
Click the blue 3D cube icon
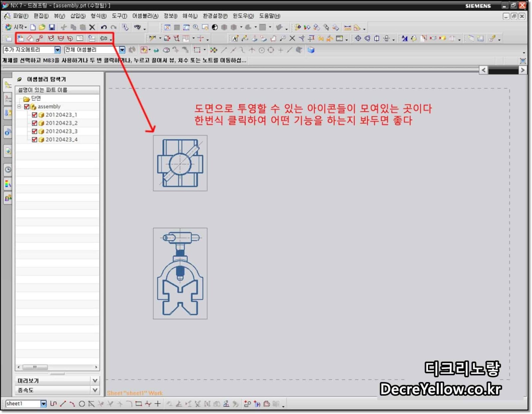pos(311,50)
